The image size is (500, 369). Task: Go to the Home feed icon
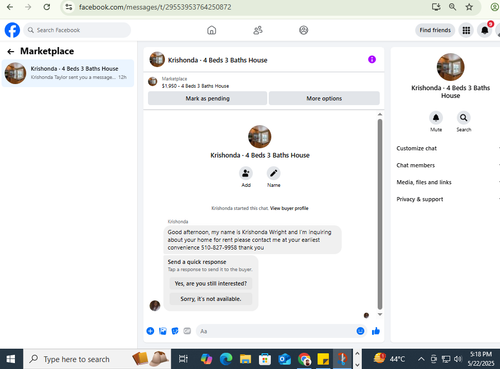tap(212, 30)
